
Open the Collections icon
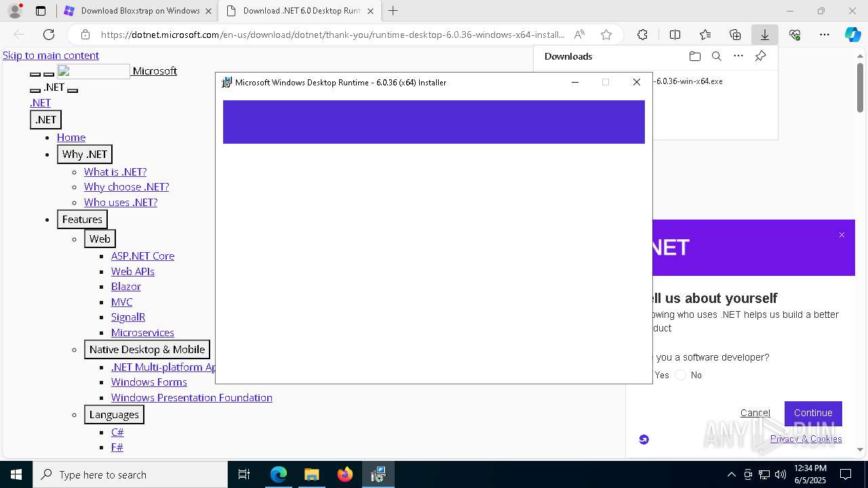(x=735, y=35)
